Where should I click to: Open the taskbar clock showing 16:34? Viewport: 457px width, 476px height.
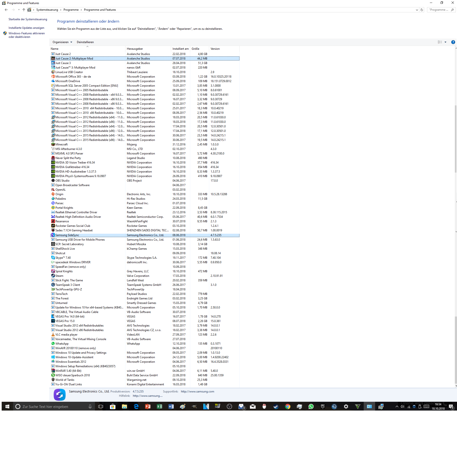tap(438, 407)
